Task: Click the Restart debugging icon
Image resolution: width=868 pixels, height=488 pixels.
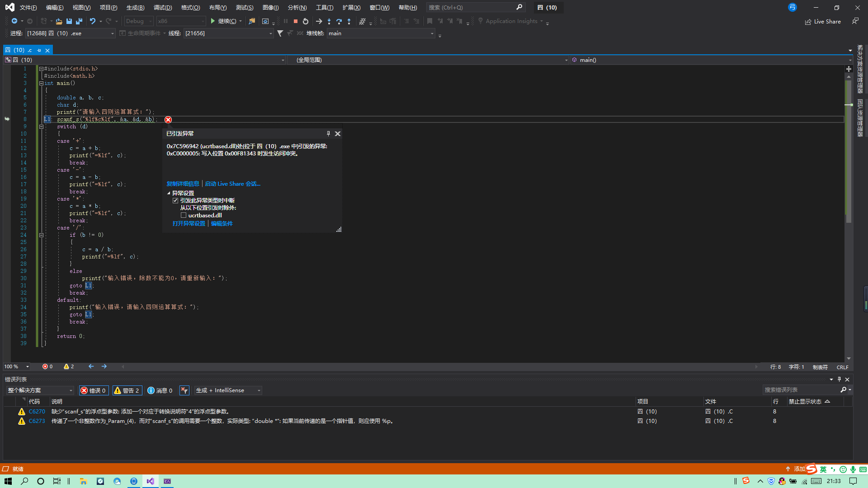Action: [306, 21]
